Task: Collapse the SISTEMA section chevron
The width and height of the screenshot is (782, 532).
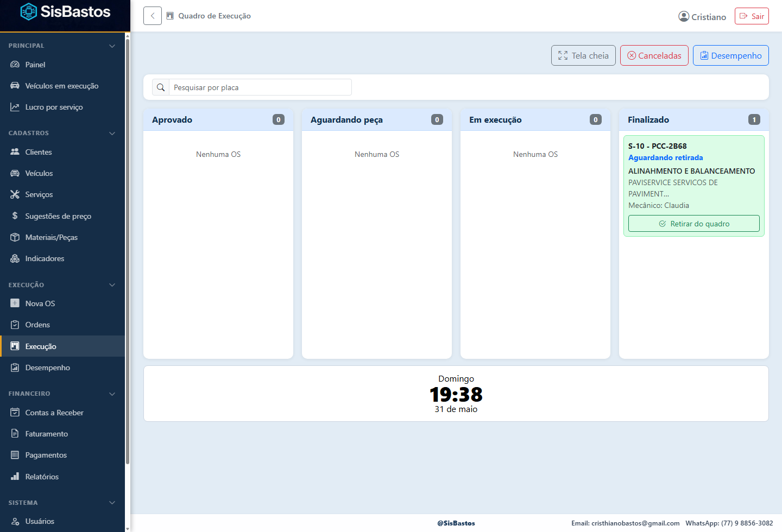Action: (112, 503)
